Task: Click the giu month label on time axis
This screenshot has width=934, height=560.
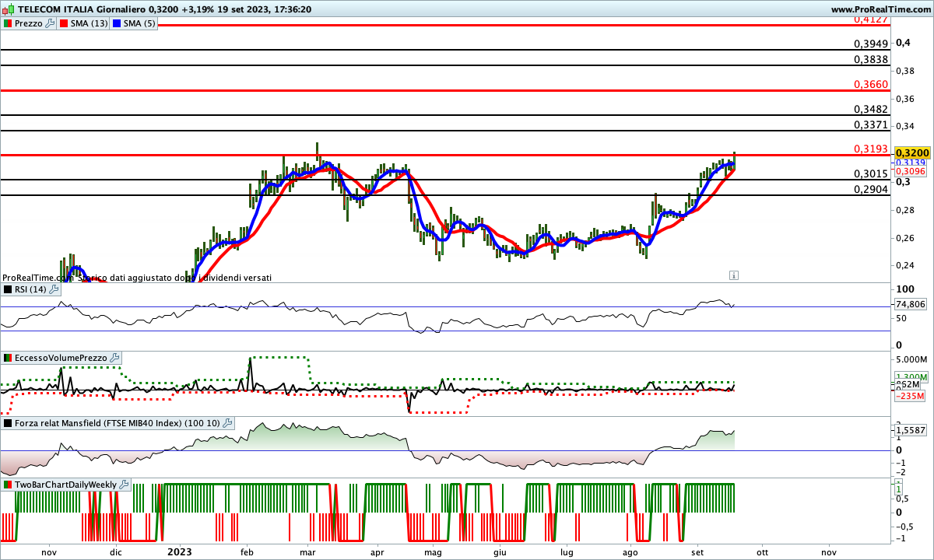Action: tap(500, 551)
